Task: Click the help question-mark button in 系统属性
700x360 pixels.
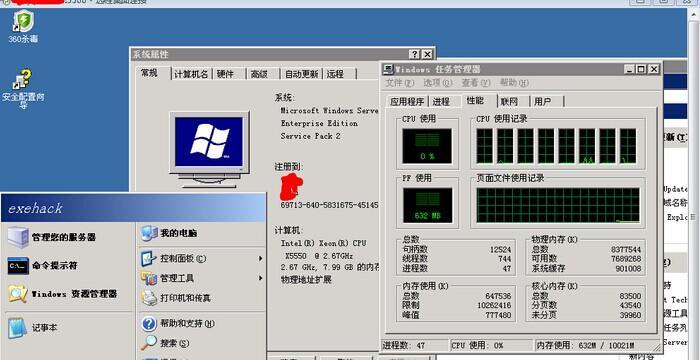Action: point(415,54)
